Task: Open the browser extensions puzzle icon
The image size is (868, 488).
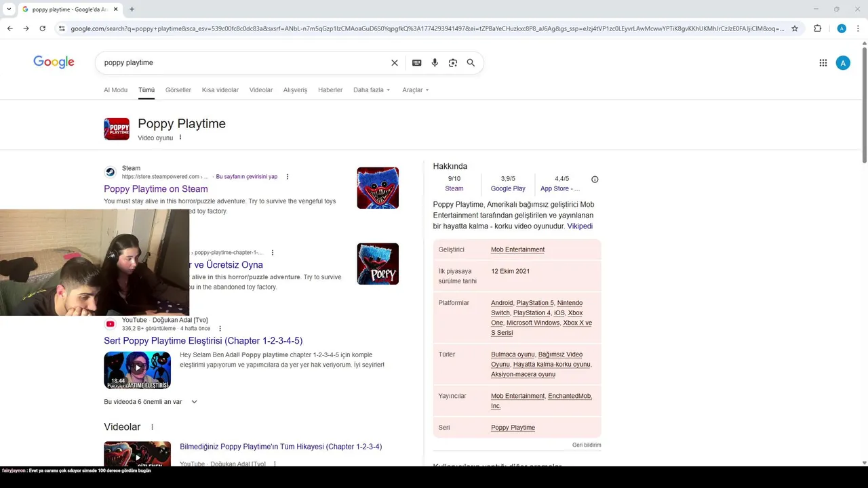Action: pos(817,28)
